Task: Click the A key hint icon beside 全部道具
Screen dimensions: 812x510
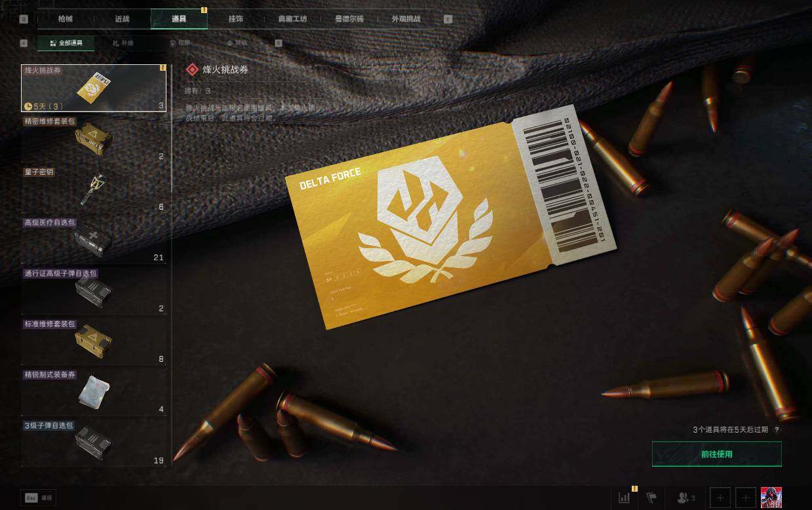Action: (x=24, y=43)
